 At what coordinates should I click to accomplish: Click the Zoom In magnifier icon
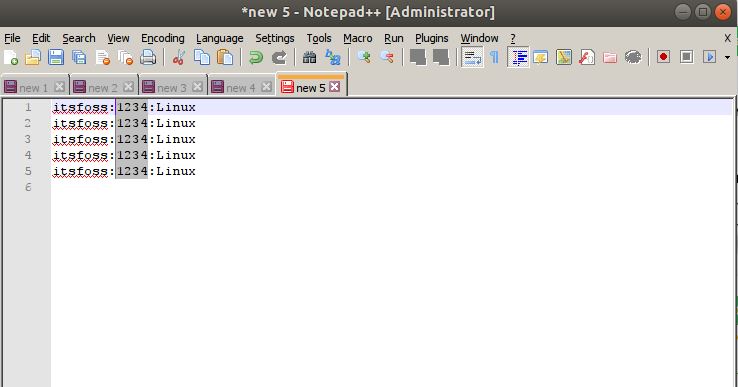click(363, 57)
